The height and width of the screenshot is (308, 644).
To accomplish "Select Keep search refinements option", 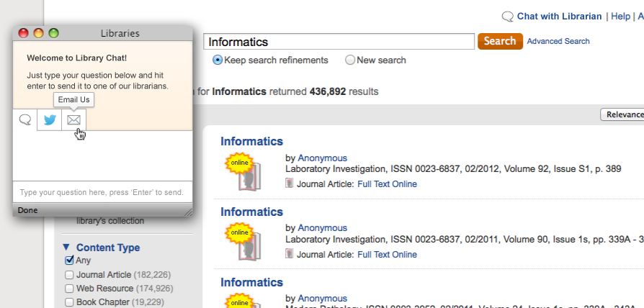I will [218, 60].
